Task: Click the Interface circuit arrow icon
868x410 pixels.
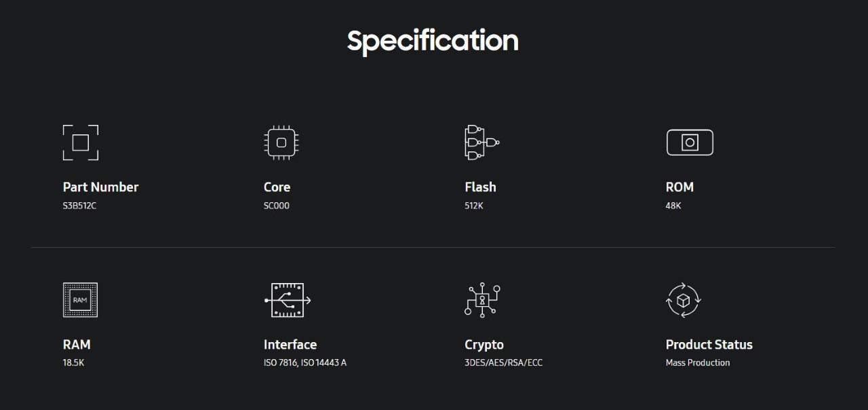Action: coord(288,300)
